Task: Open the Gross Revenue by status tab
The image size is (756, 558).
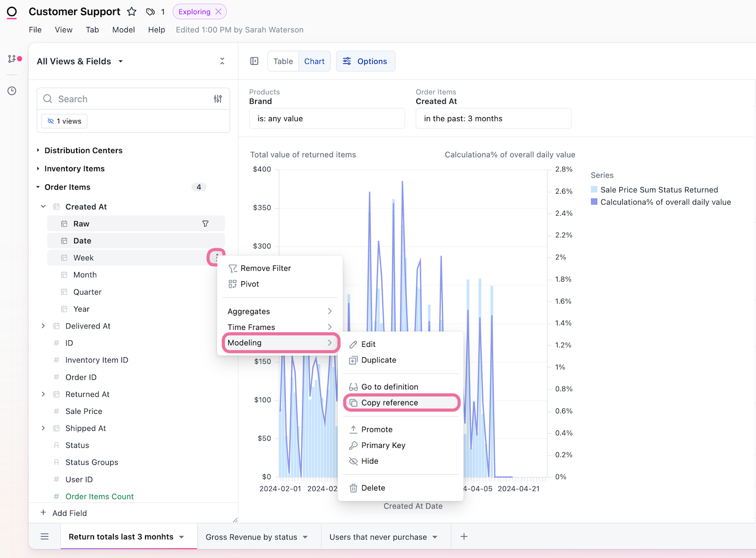Action: click(251, 537)
